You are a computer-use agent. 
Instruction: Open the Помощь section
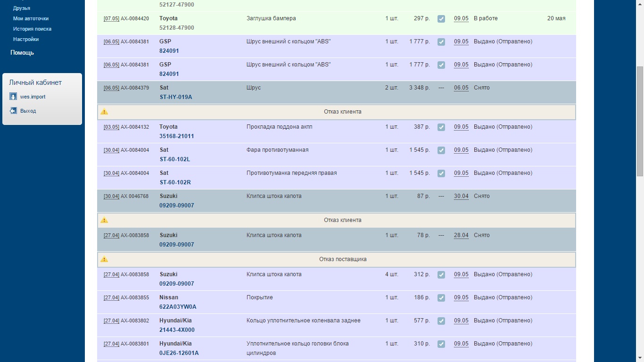pos(22,53)
